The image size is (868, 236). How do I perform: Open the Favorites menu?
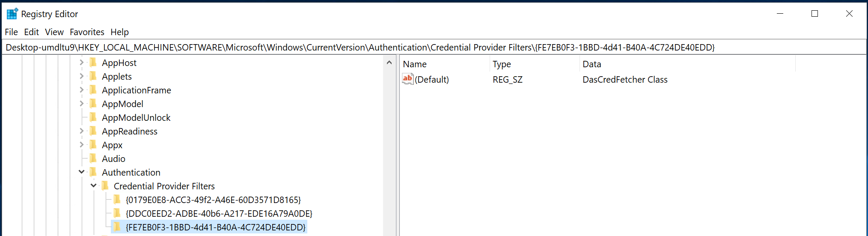[87, 32]
